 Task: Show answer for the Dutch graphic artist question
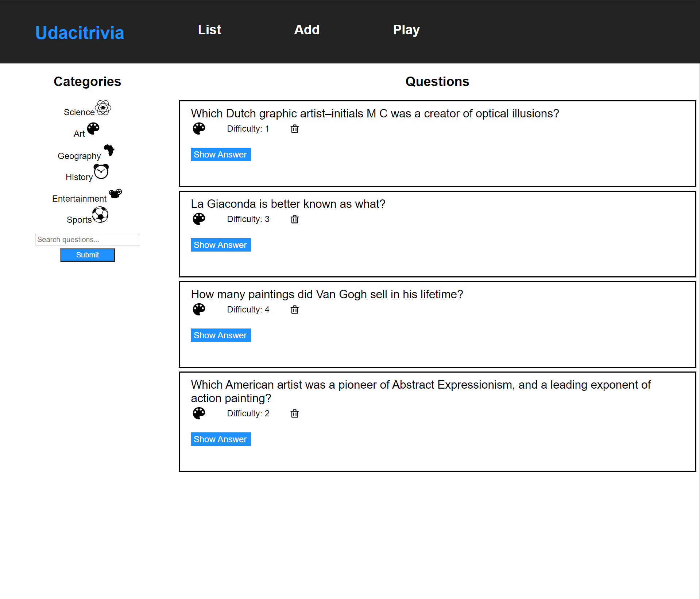coord(220,154)
